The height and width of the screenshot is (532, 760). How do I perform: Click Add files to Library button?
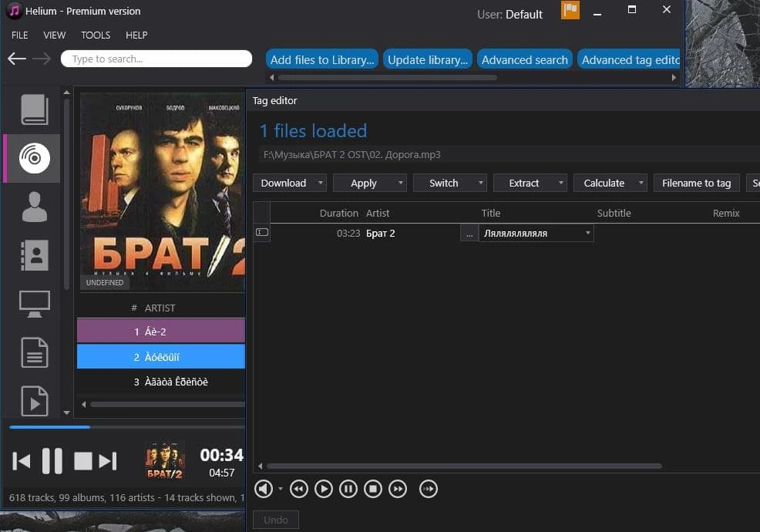pyautogui.click(x=322, y=59)
